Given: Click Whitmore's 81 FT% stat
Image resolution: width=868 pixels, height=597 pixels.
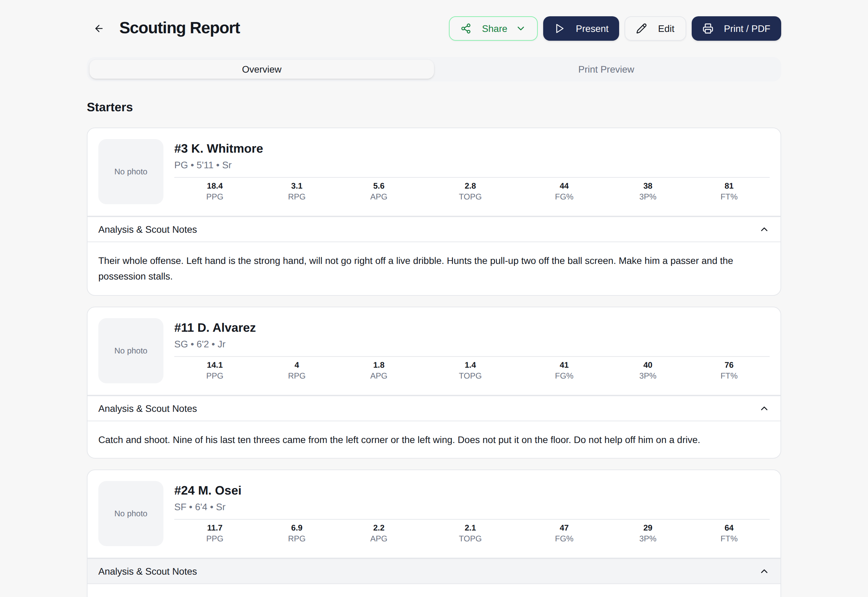Looking at the screenshot, I should tap(729, 191).
